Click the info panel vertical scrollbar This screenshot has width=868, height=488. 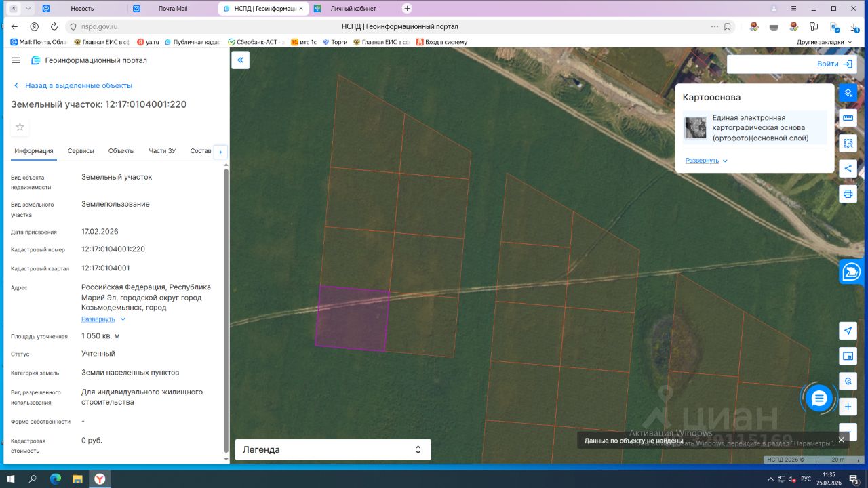(226, 305)
